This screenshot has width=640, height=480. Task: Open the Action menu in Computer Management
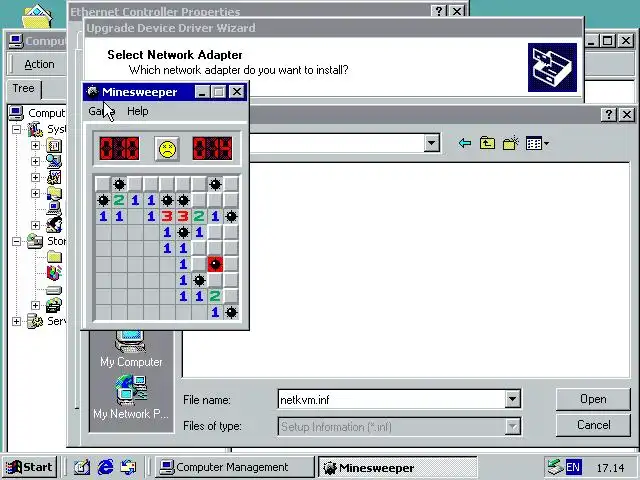tap(39, 64)
